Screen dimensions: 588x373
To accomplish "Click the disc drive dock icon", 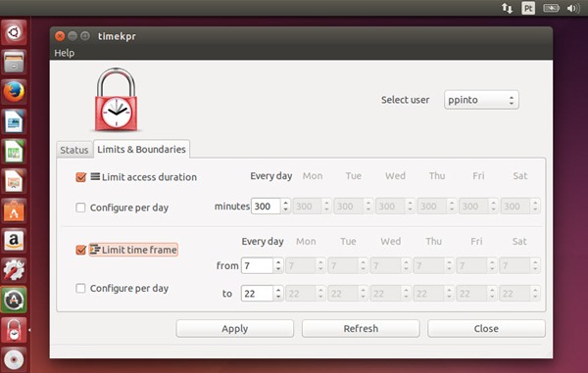I will point(14,359).
